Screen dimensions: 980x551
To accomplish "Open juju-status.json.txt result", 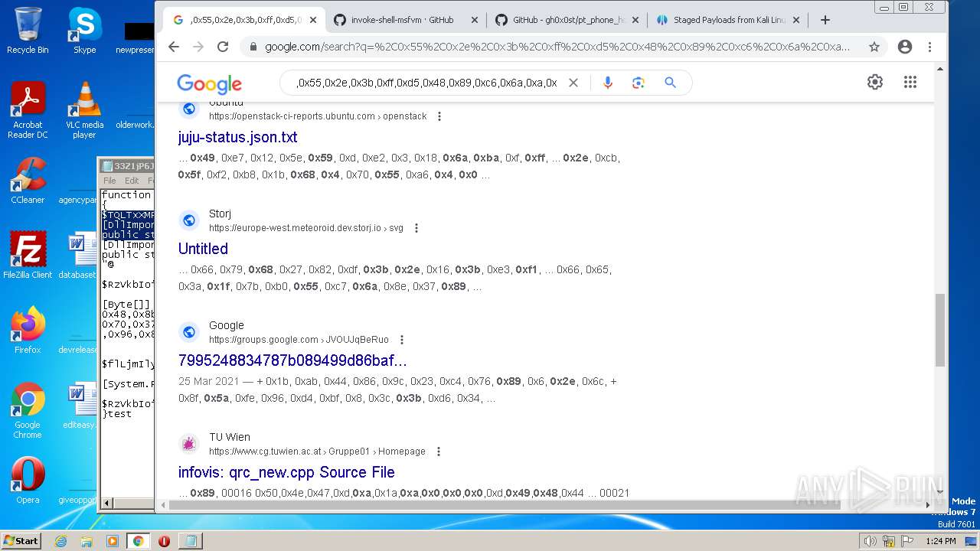I will [x=237, y=137].
